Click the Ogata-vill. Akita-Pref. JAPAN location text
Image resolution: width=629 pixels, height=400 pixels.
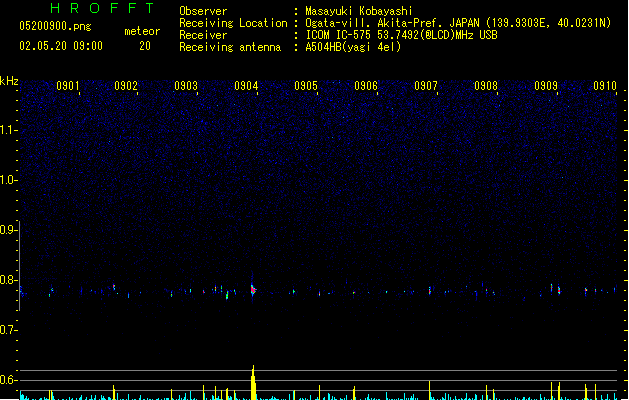pyautogui.click(x=458, y=23)
